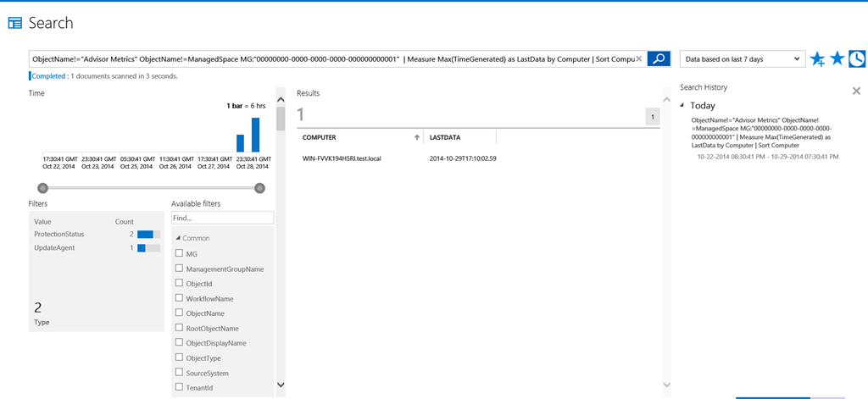
Task: Check the MG filter checkbox
Action: click(x=179, y=253)
